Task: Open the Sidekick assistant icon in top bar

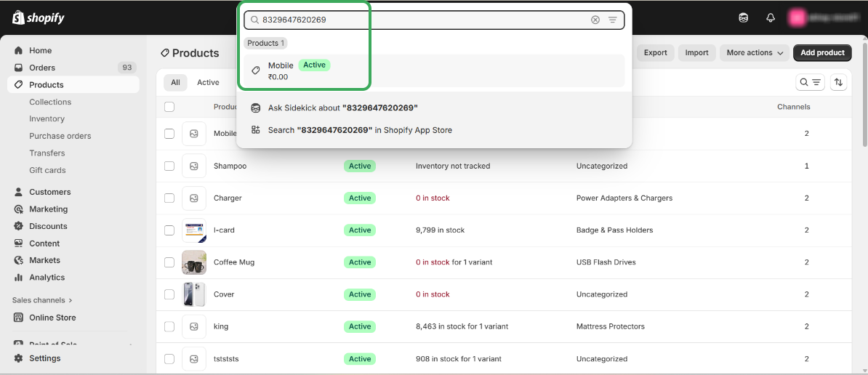Action: [744, 17]
